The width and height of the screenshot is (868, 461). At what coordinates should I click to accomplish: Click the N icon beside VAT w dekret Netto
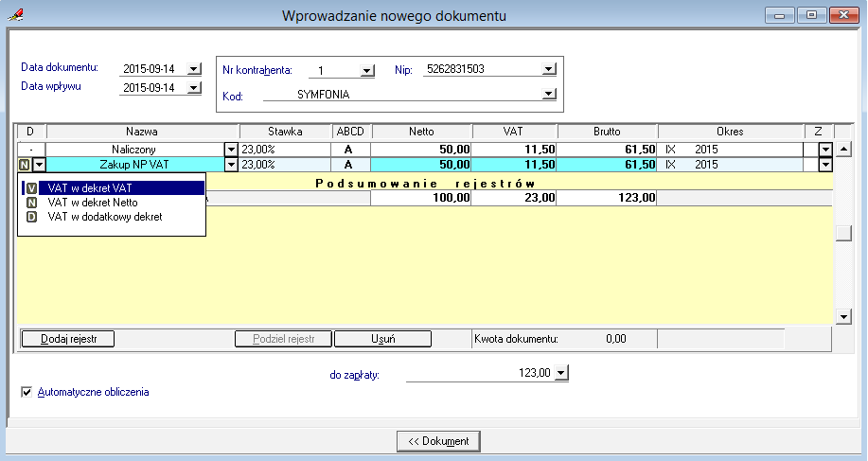pyautogui.click(x=31, y=204)
